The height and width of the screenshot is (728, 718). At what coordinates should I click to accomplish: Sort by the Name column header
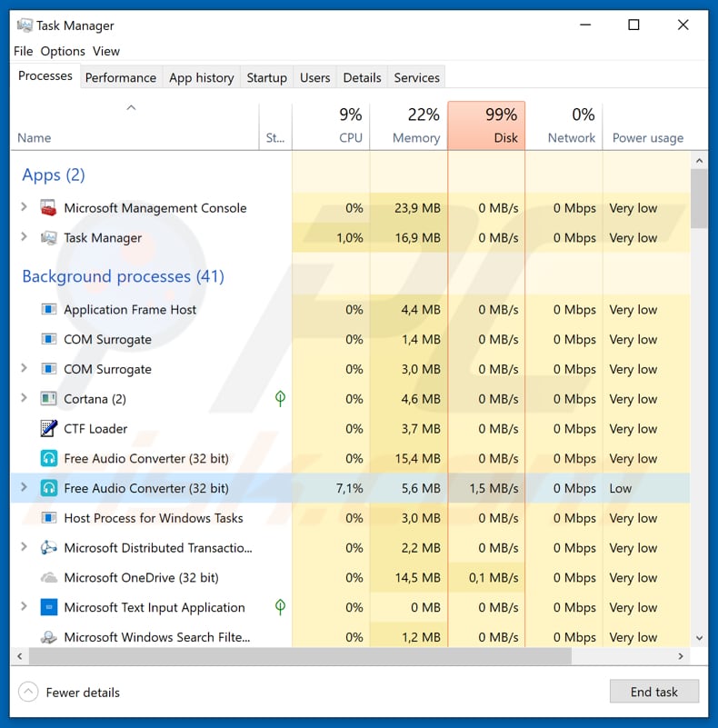pos(135,126)
